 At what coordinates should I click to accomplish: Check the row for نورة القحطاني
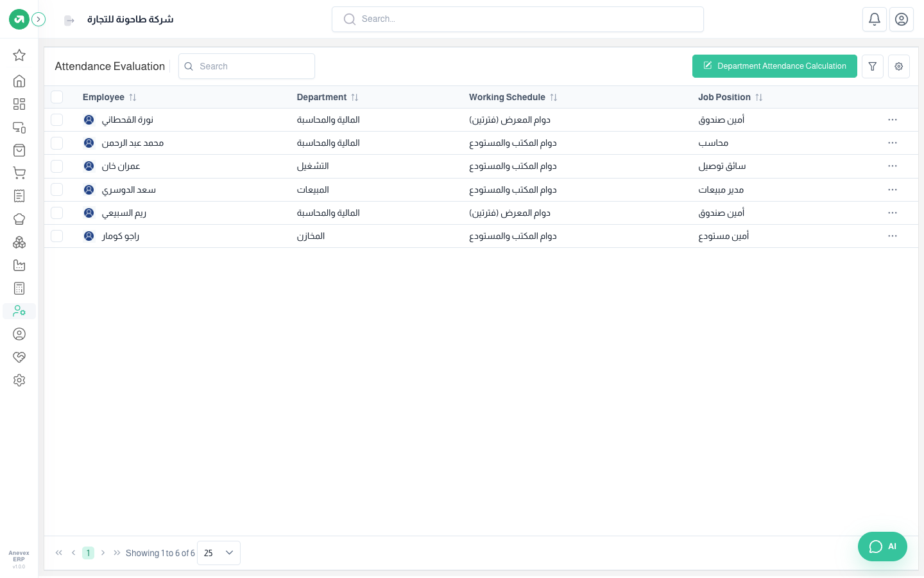tap(57, 120)
